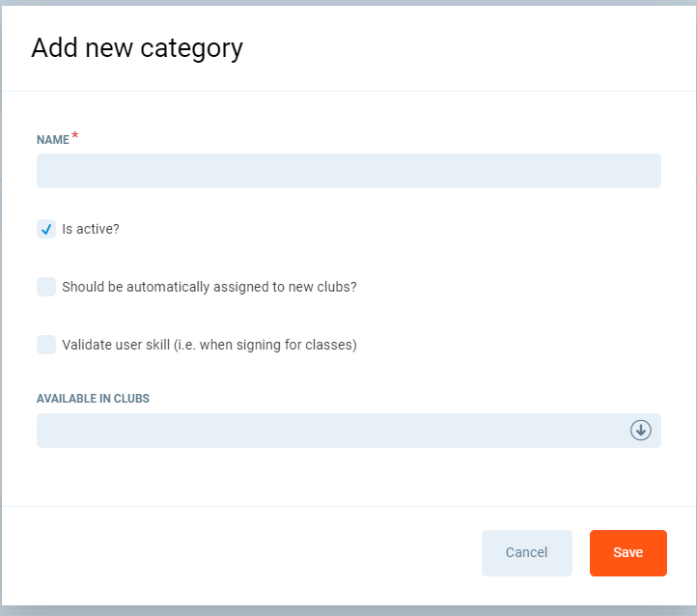
Task: Click the NAME field label
Action: pos(53,140)
